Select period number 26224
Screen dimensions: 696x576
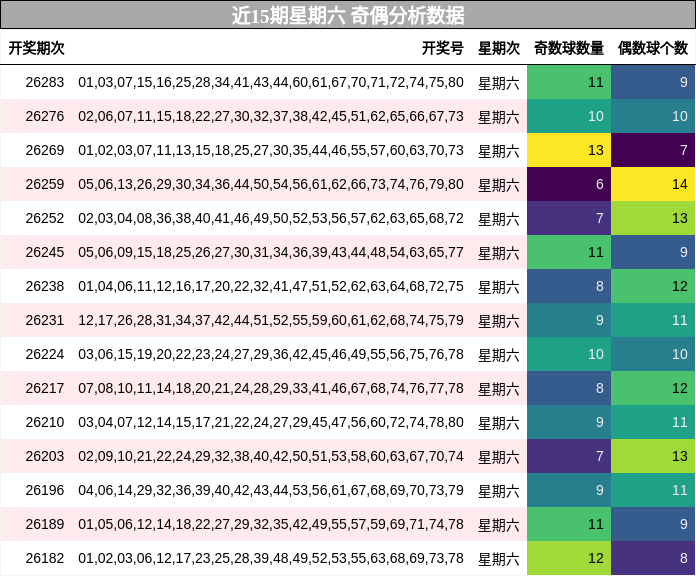(x=44, y=354)
